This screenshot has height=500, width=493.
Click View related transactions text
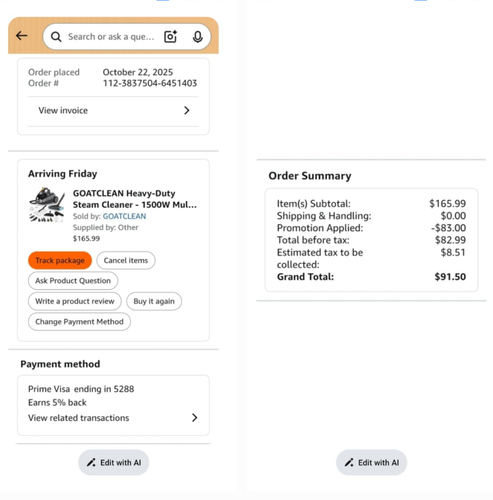(78, 418)
